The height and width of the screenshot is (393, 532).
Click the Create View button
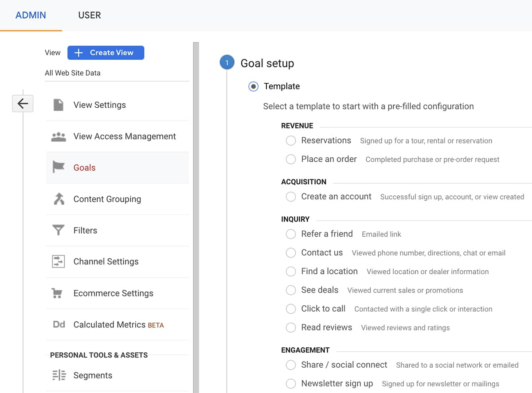(x=106, y=53)
